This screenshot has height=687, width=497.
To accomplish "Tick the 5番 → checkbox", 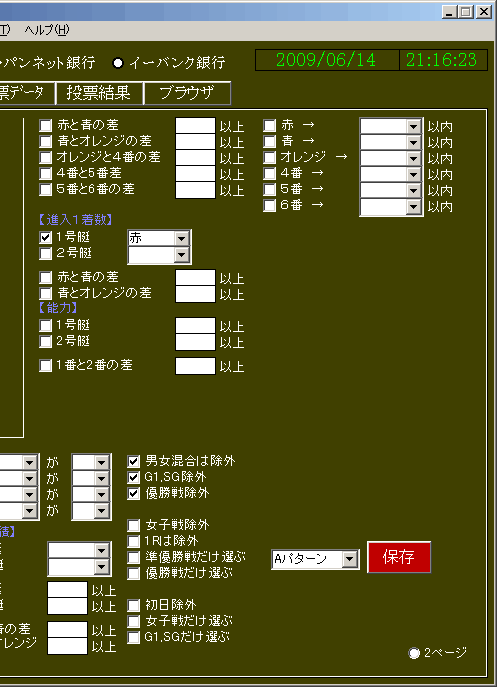I will coord(270,190).
